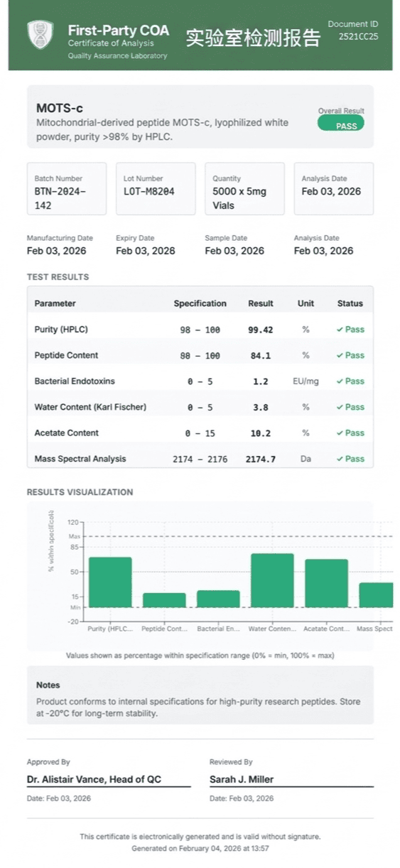The height and width of the screenshot is (868, 400).
Task: Click the DNA shield logo icon
Action: pos(40,35)
